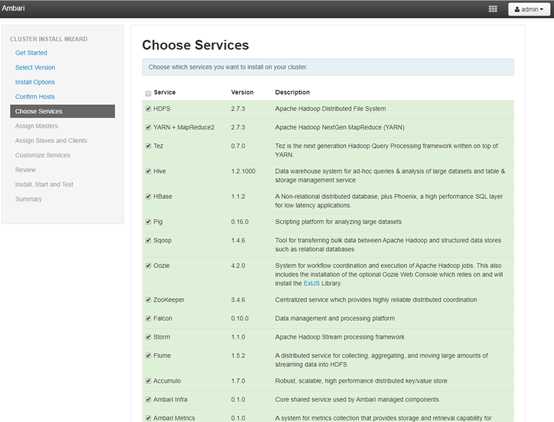The width and height of the screenshot is (554, 422).
Task: Click the Customize Services wizard step
Action: coord(43,155)
